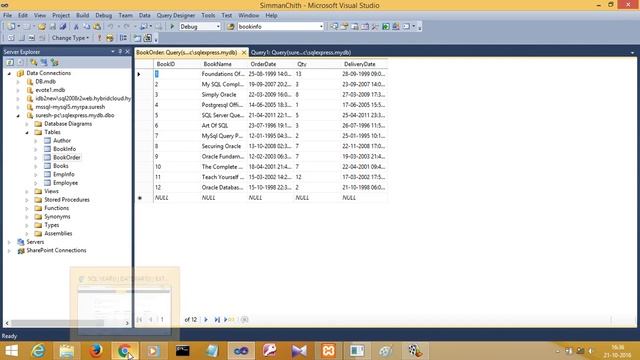Open the Query Designer menu
This screenshot has width=640, height=360.
(x=176, y=16)
